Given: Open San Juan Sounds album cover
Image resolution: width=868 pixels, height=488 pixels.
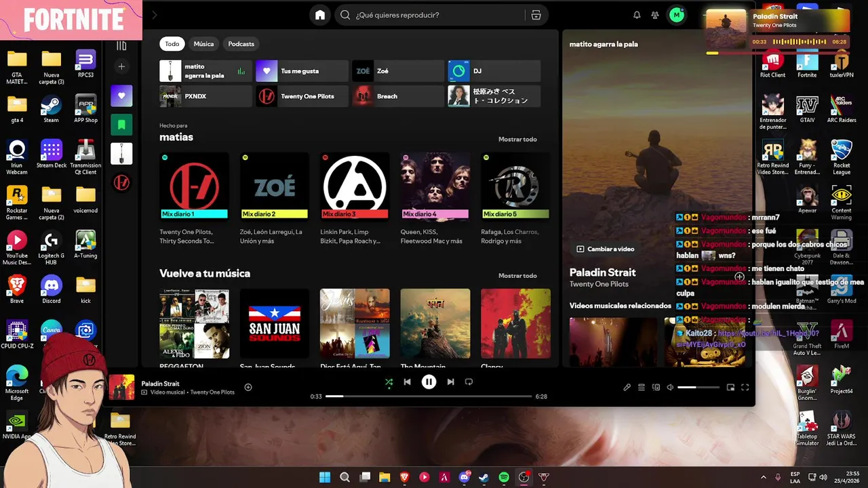Looking at the screenshot, I should pos(275,323).
